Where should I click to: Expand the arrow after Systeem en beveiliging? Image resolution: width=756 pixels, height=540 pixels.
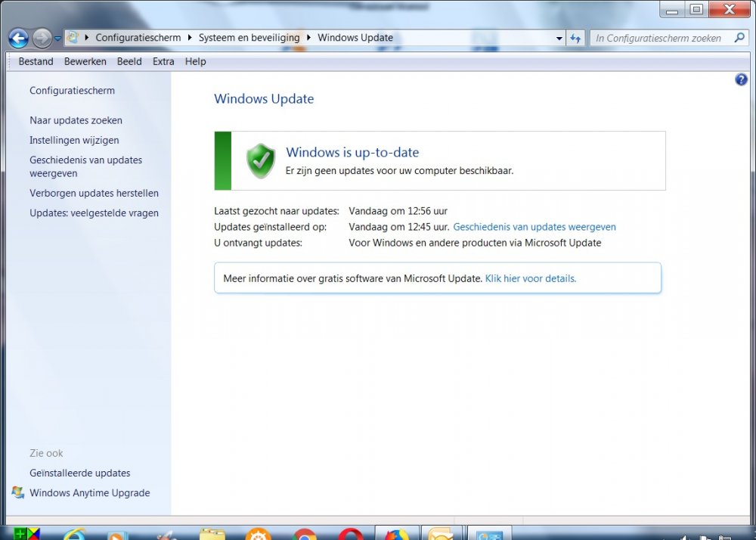coord(308,37)
